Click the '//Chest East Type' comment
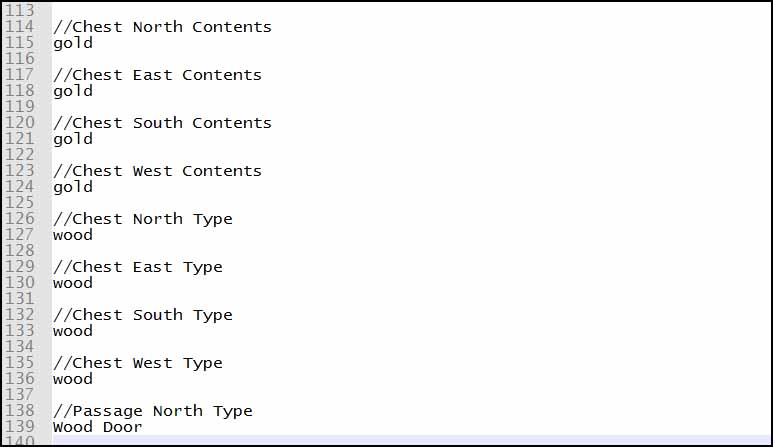Viewport: 773px width, 447px height. pyautogui.click(x=138, y=268)
